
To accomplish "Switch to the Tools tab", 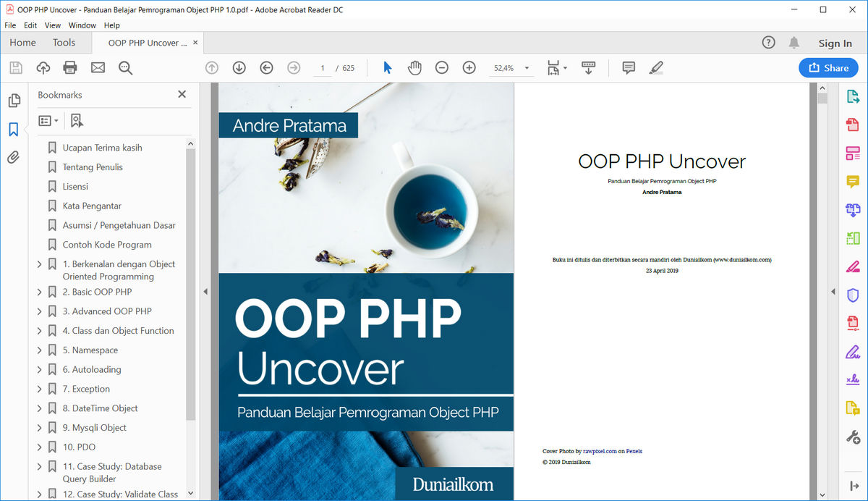I will pyautogui.click(x=64, y=43).
